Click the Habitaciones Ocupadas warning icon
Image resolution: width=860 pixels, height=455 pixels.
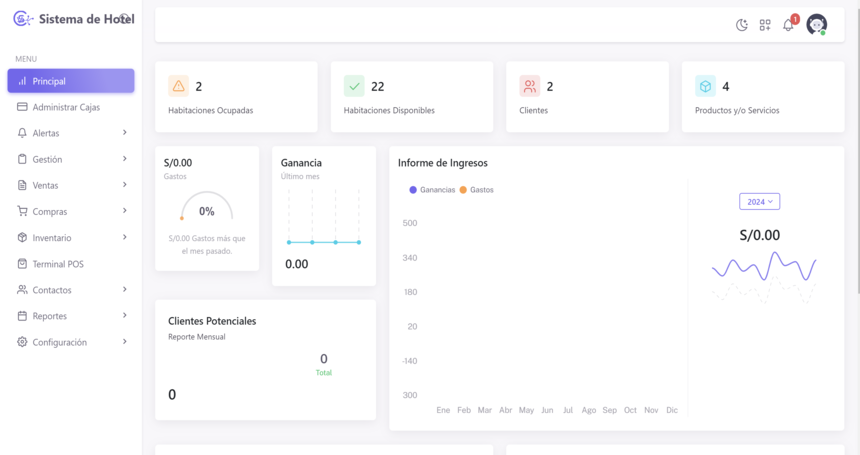tap(178, 87)
